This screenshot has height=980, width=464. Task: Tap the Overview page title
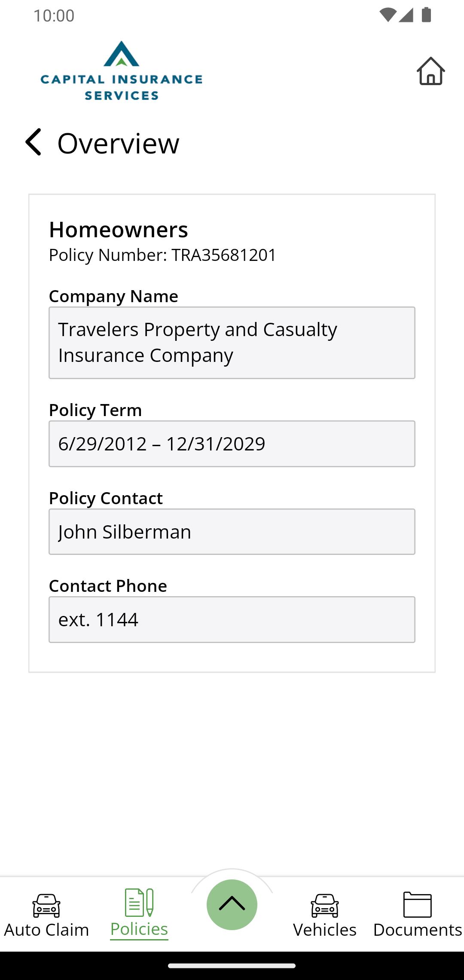point(118,143)
